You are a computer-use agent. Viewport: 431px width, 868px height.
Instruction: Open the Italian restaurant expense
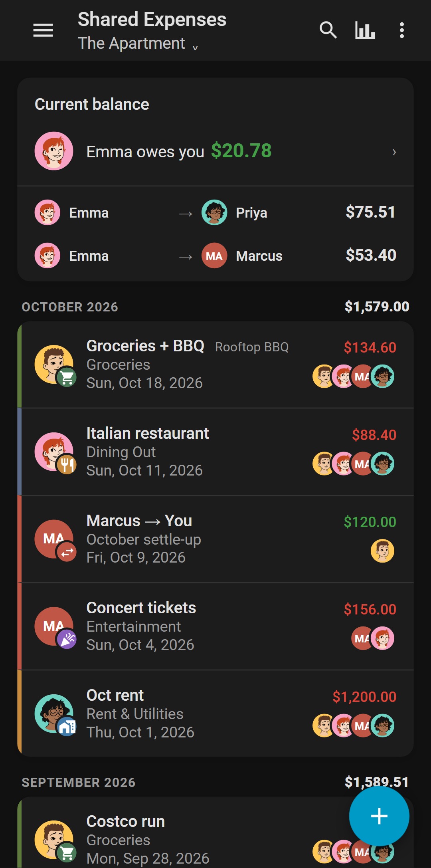pyautogui.click(x=215, y=452)
